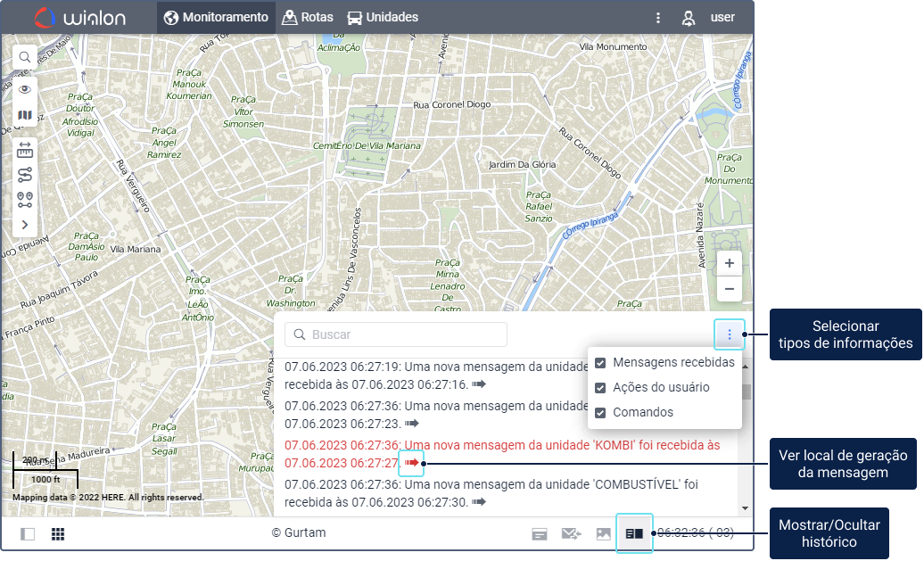Zoom out on the map
This screenshot has width=924, height=561.
pos(729,289)
